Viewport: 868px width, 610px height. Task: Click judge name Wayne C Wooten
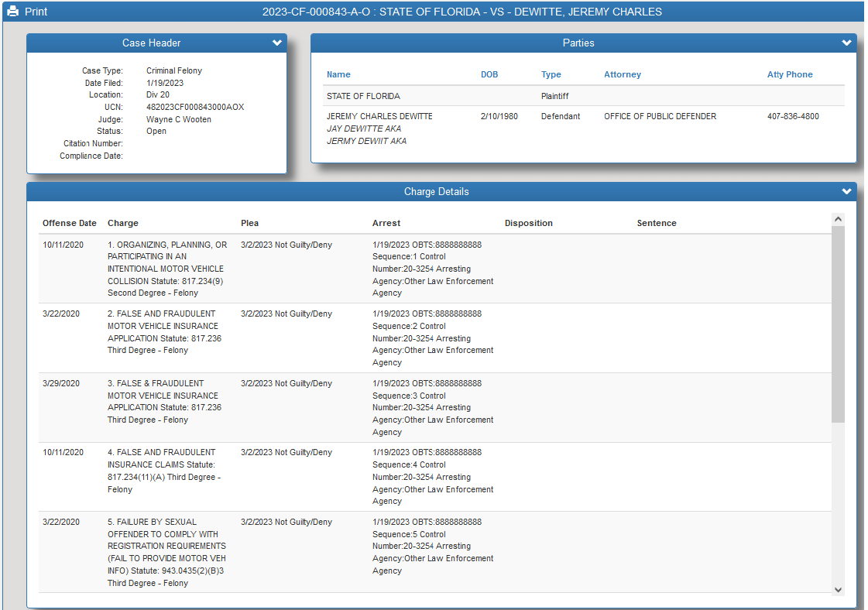tap(178, 119)
